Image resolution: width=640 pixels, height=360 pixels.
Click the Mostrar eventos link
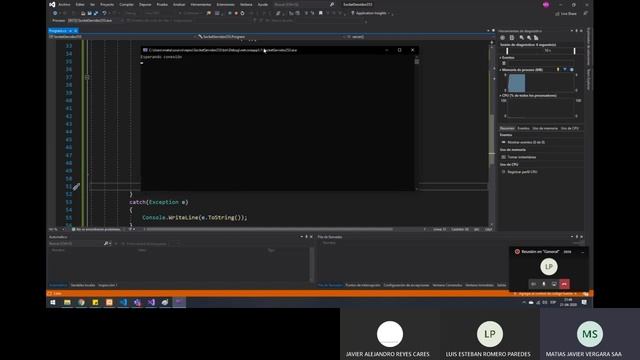tap(526, 142)
